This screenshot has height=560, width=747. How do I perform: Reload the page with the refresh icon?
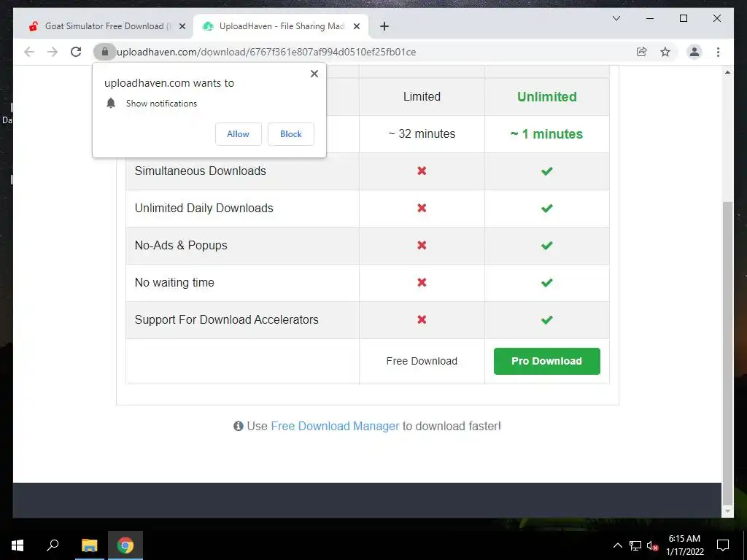(x=76, y=52)
